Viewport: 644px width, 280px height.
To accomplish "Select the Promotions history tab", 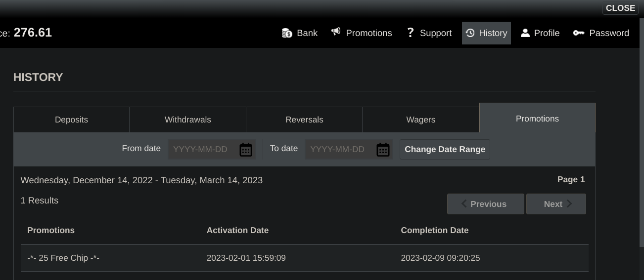I will (x=537, y=119).
